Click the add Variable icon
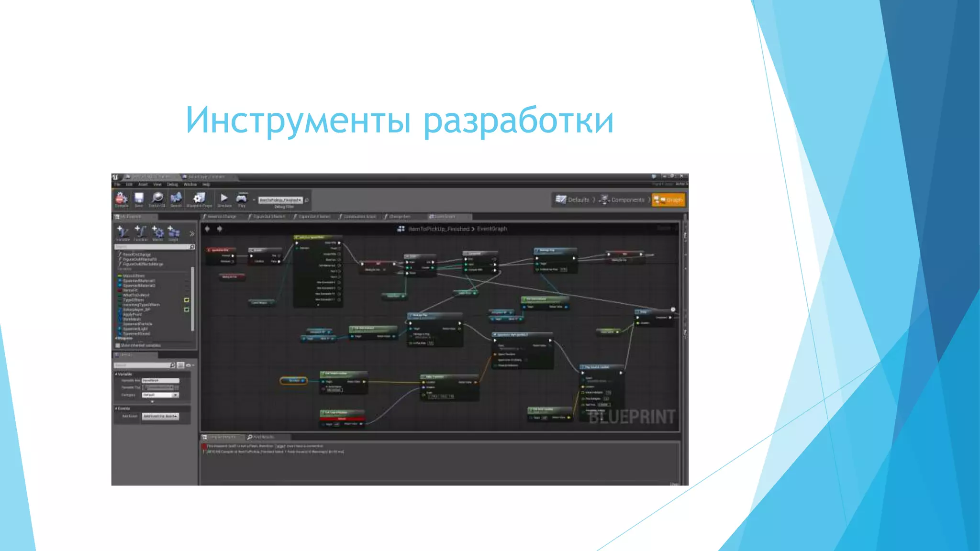980x551 pixels. (122, 231)
